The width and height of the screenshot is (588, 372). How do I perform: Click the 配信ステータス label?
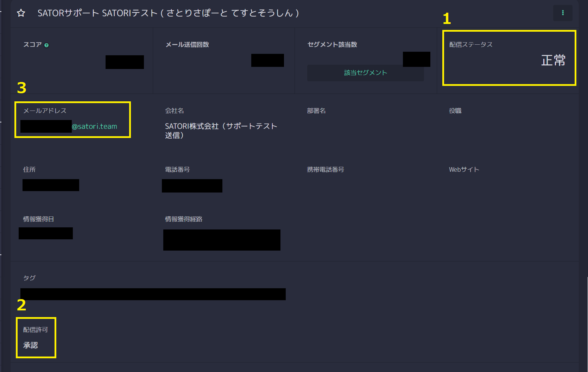coord(471,45)
